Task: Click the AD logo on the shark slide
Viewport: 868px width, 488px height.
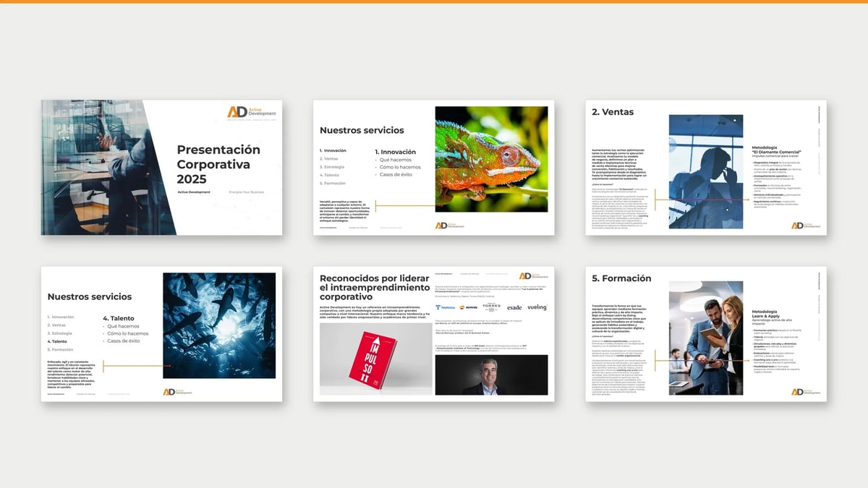Action: [177, 392]
